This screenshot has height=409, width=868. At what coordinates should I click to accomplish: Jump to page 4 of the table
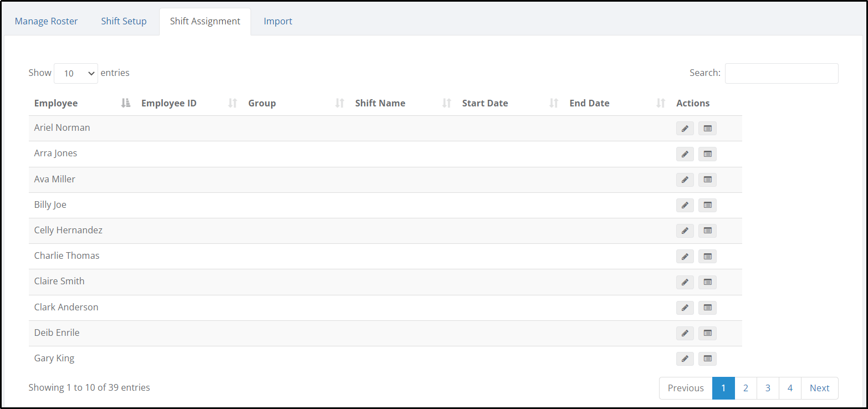point(790,388)
